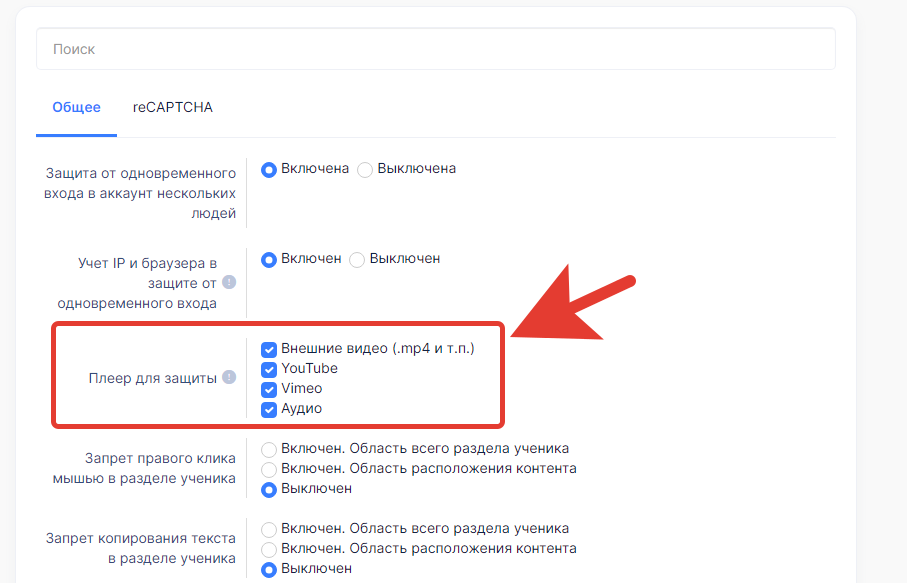
Task: Copy ban: select Выключен
Action: (268, 570)
